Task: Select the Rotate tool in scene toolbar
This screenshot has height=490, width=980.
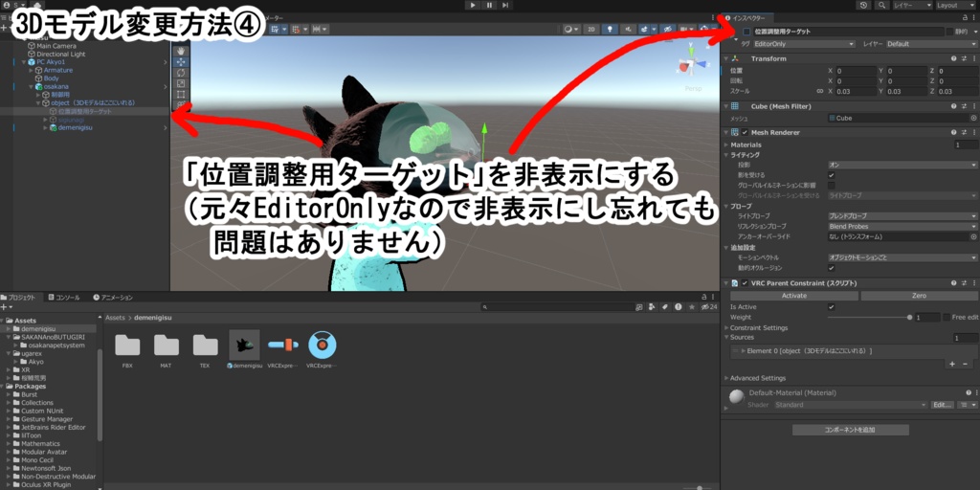Action: 181,73
